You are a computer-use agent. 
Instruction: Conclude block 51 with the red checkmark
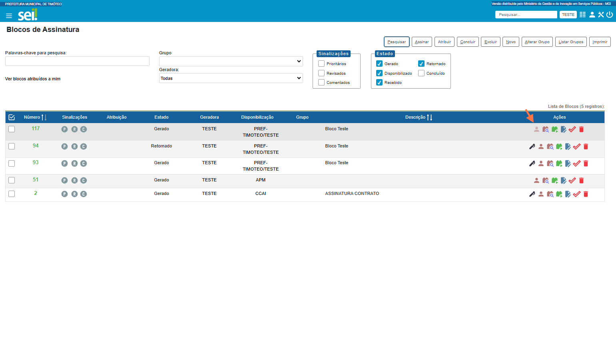[x=572, y=181]
